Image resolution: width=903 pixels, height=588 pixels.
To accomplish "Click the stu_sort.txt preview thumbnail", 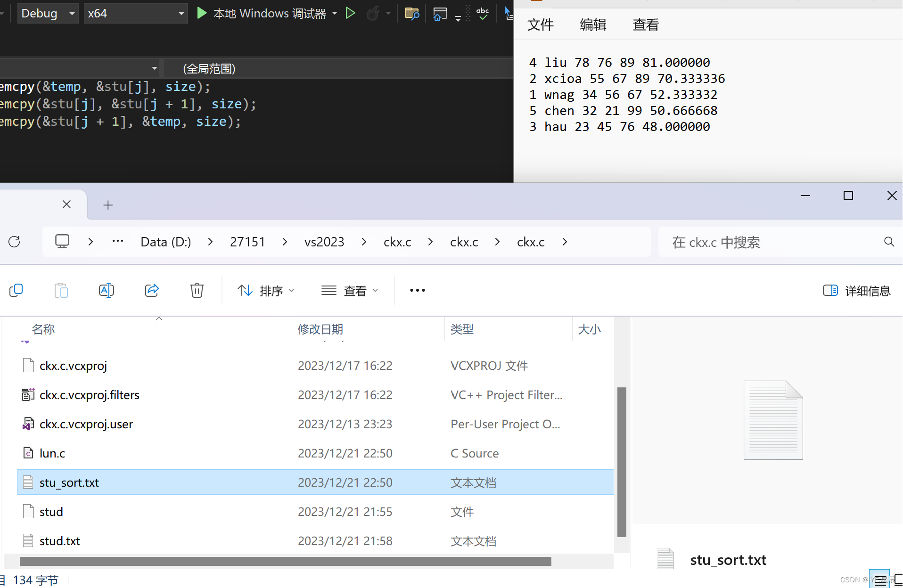I will tap(773, 420).
